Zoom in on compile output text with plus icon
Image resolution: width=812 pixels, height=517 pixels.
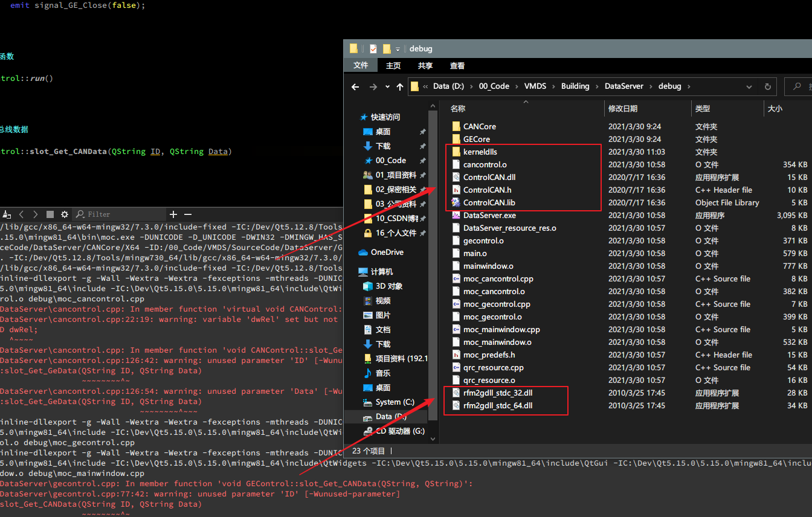point(173,214)
